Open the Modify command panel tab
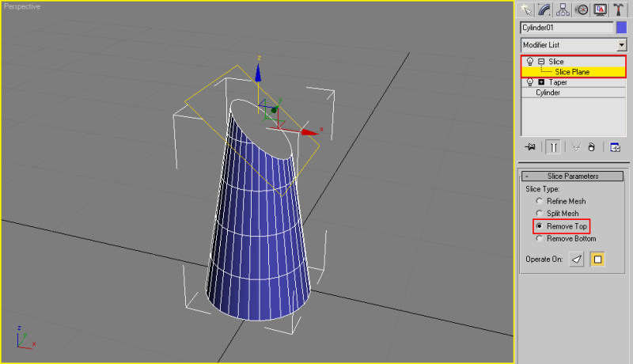 click(x=544, y=9)
